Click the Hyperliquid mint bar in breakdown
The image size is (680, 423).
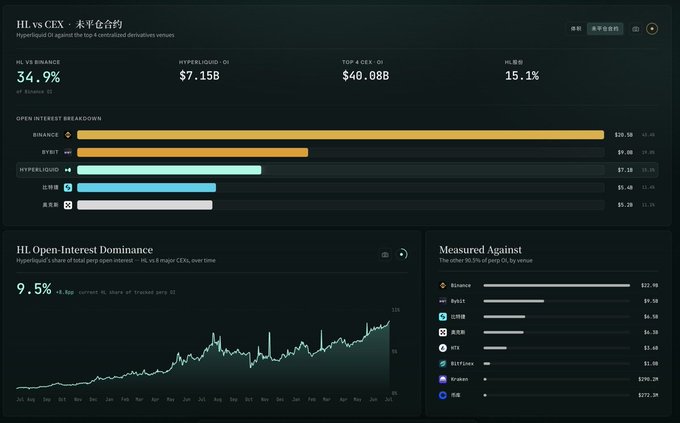[x=169, y=170]
